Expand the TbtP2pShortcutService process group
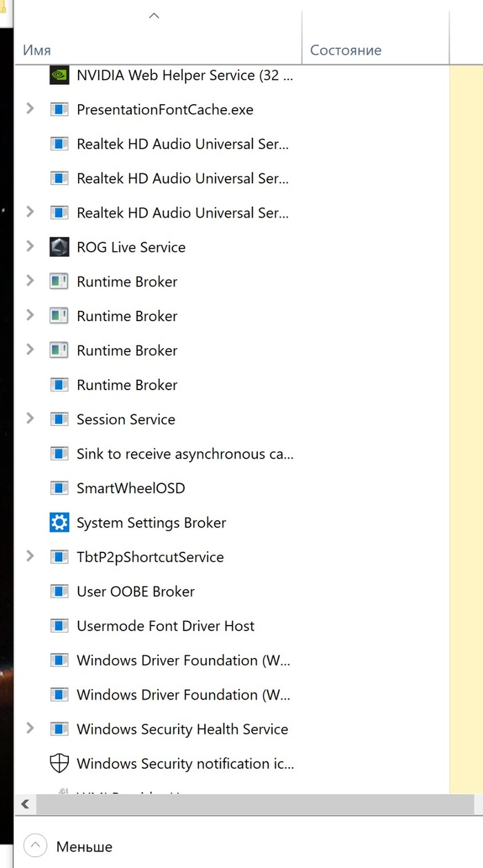 30,557
